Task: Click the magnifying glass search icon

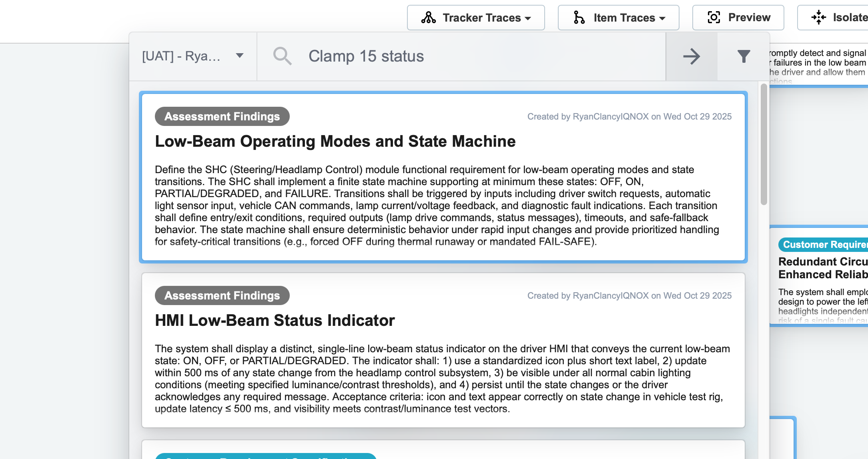Action: (x=282, y=56)
